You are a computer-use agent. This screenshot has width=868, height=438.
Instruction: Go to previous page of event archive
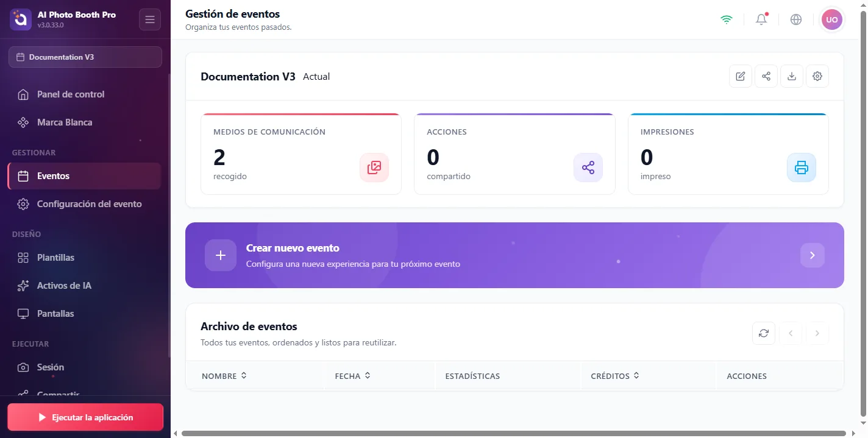pyautogui.click(x=791, y=333)
